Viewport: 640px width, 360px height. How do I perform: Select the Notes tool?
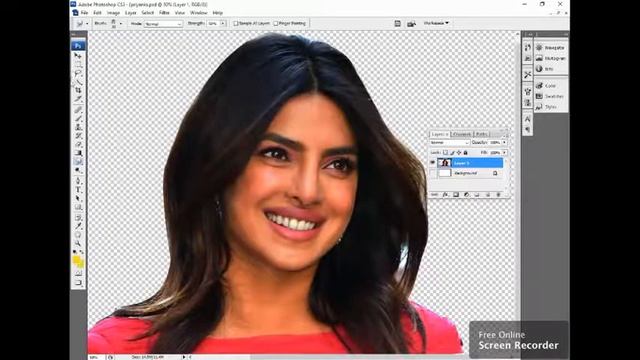(78, 217)
